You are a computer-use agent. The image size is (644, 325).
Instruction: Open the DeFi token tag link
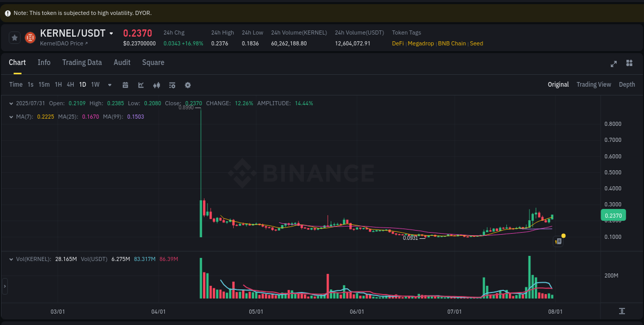coord(398,43)
